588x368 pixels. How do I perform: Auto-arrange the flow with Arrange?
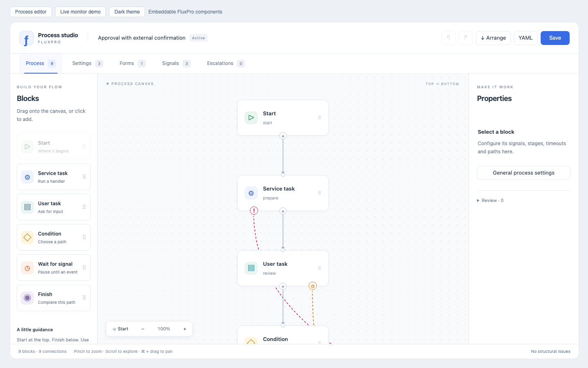click(493, 38)
